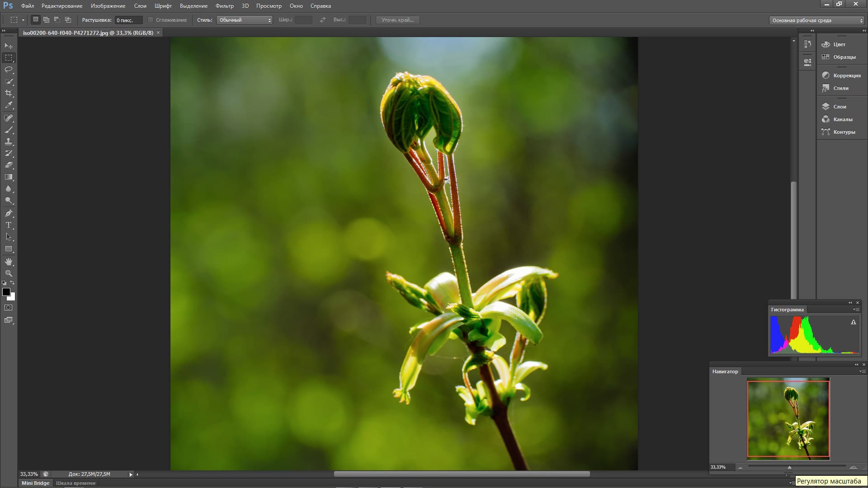Switch to Шкала времени tab
Screen dimensions: 868x488
pyautogui.click(x=75, y=483)
